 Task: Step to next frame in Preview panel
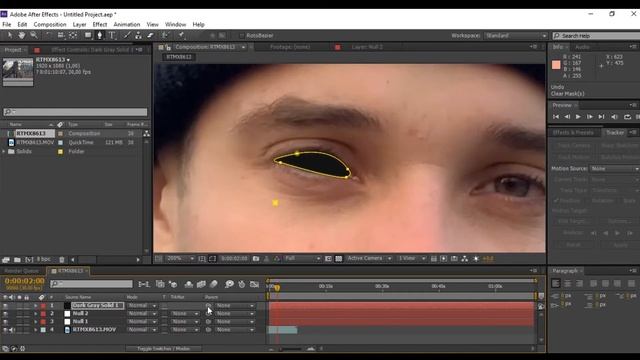tap(589, 117)
